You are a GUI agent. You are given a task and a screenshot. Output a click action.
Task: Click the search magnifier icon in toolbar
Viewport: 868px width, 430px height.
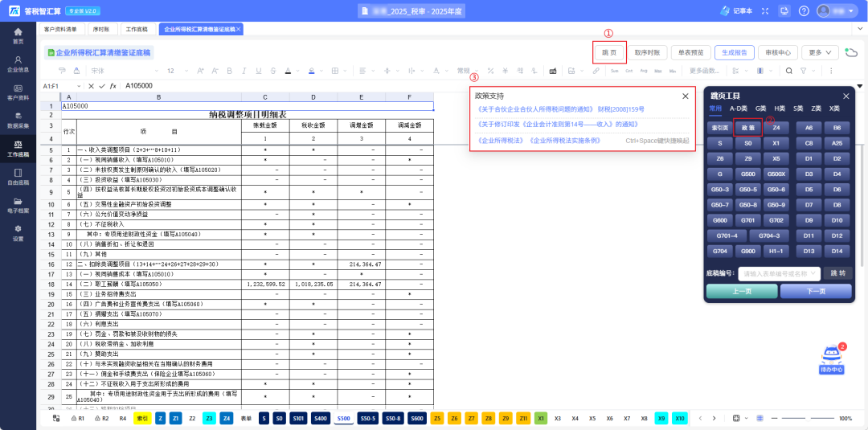[x=789, y=71]
